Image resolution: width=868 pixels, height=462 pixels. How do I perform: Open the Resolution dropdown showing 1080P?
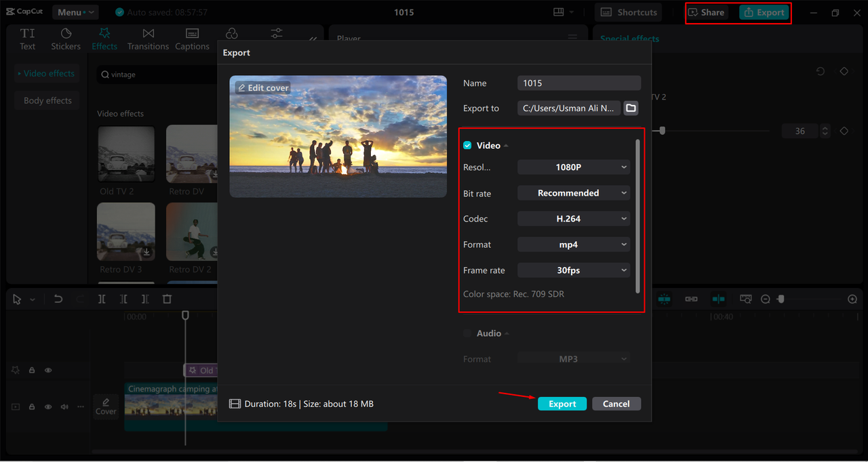tap(573, 167)
